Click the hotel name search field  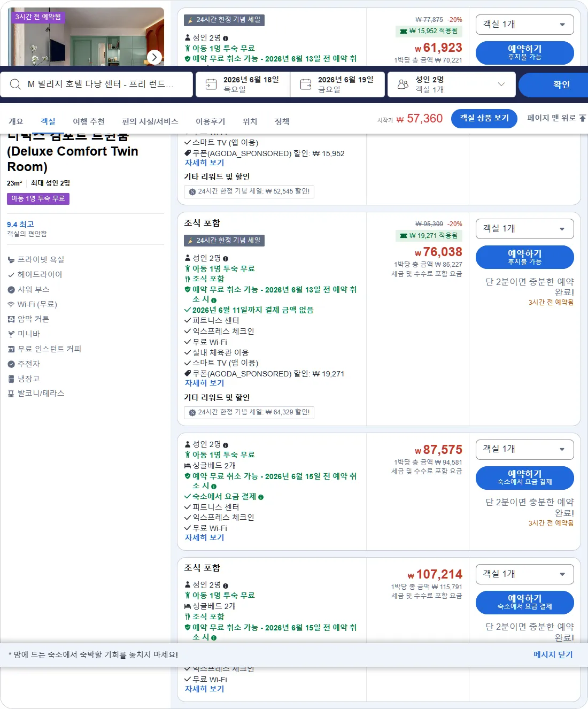97,84
